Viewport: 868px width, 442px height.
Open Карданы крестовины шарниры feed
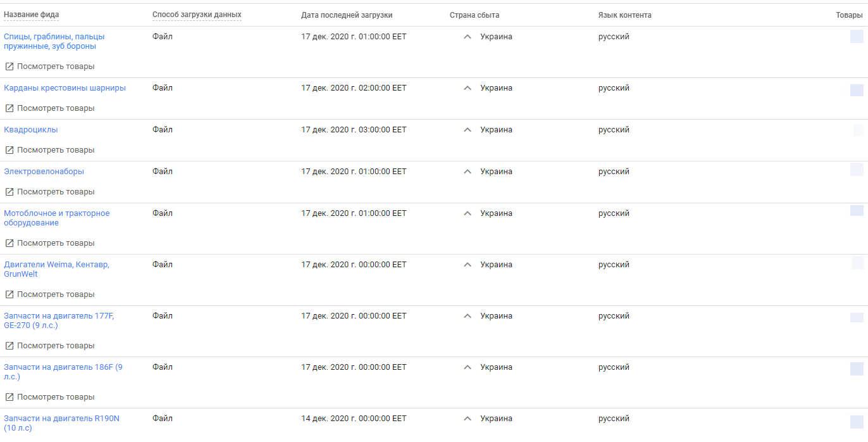coord(65,88)
